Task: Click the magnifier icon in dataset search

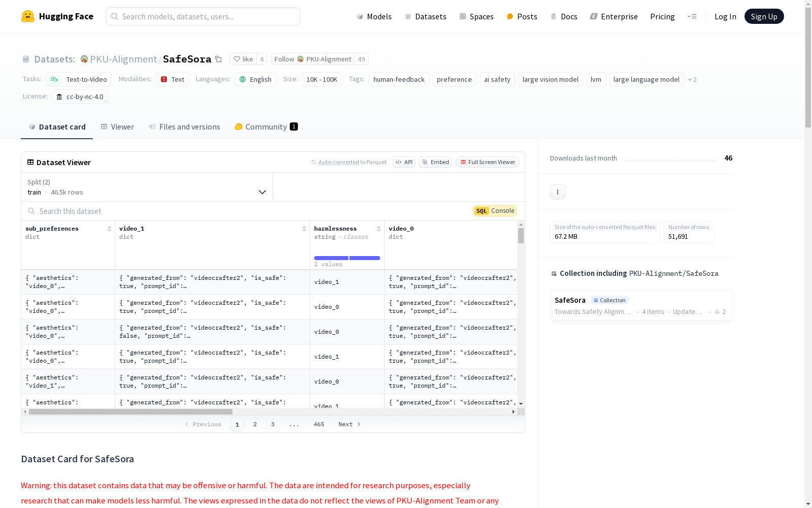Action: click(31, 211)
